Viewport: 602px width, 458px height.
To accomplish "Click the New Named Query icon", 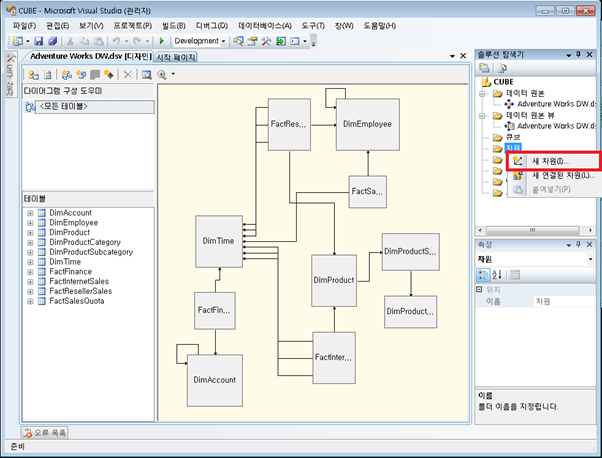I will (81, 74).
